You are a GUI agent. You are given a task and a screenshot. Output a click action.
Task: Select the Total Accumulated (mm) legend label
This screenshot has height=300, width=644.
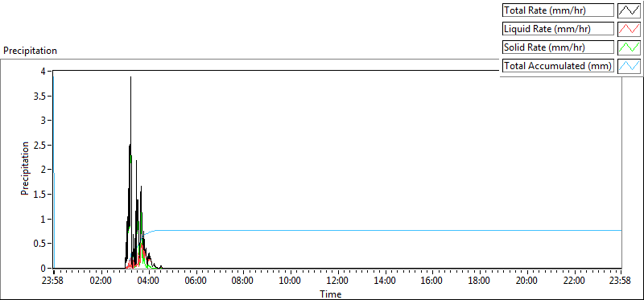558,65
